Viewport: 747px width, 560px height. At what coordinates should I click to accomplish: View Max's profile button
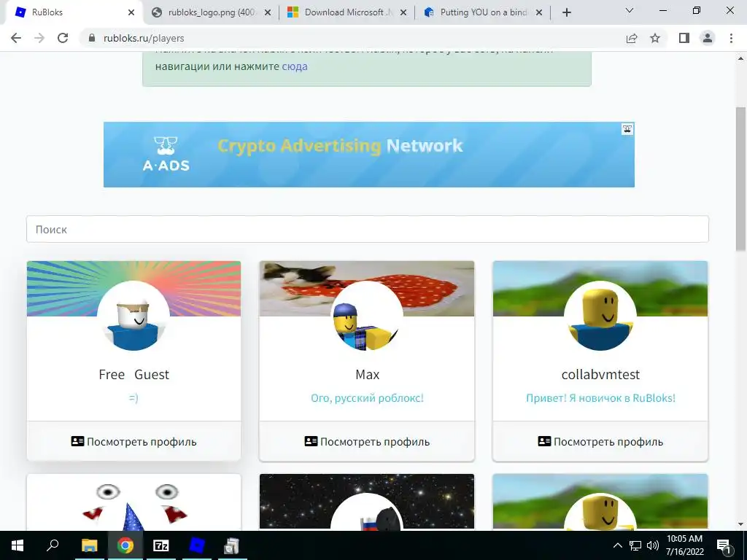point(367,441)
